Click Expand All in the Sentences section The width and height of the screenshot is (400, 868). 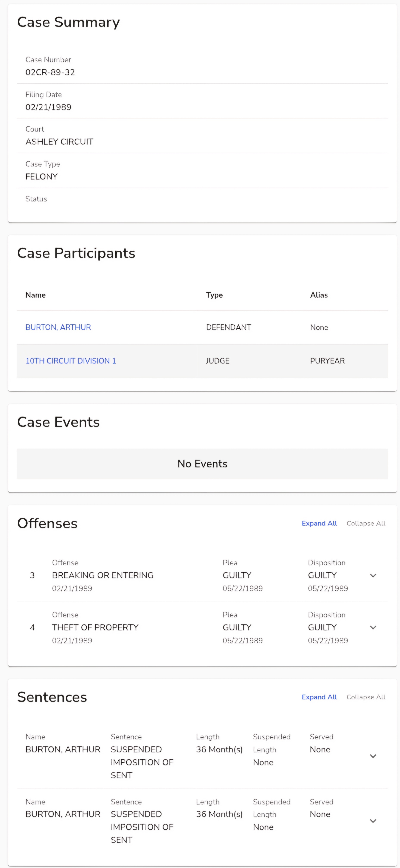(x=319, y=697)
